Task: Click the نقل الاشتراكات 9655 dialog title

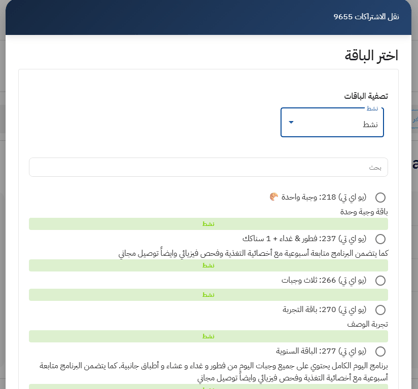Action: [x=366, y=17]
